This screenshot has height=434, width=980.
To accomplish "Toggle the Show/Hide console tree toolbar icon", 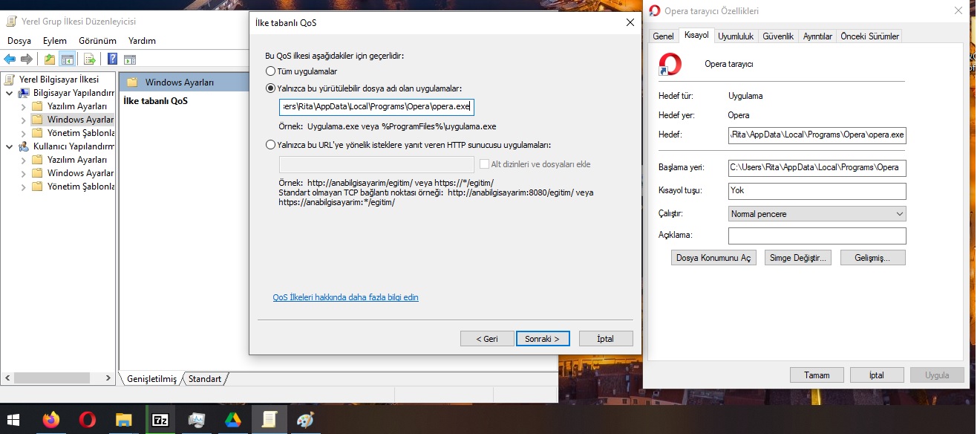I will point(67,59).
